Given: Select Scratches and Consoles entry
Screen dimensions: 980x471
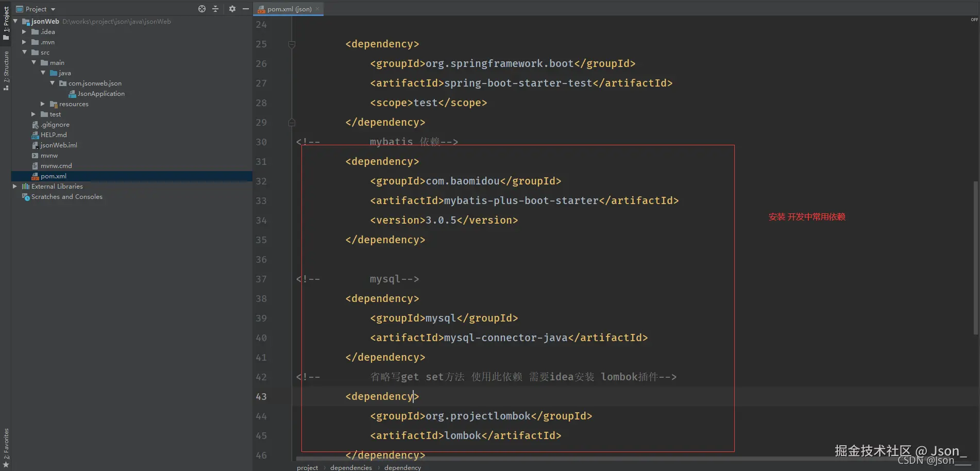Looking at the screenshot, I should point(67,197).
